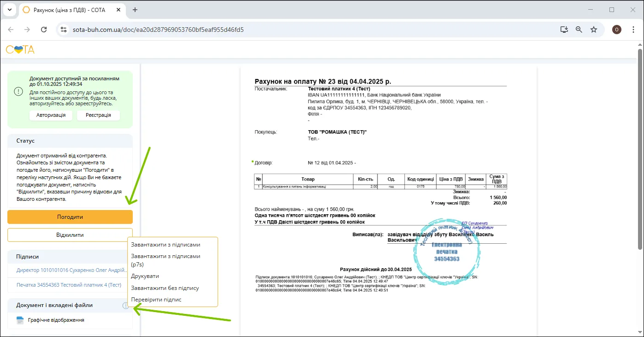
Task: Go back in browser history
Action: click(11, 30)
